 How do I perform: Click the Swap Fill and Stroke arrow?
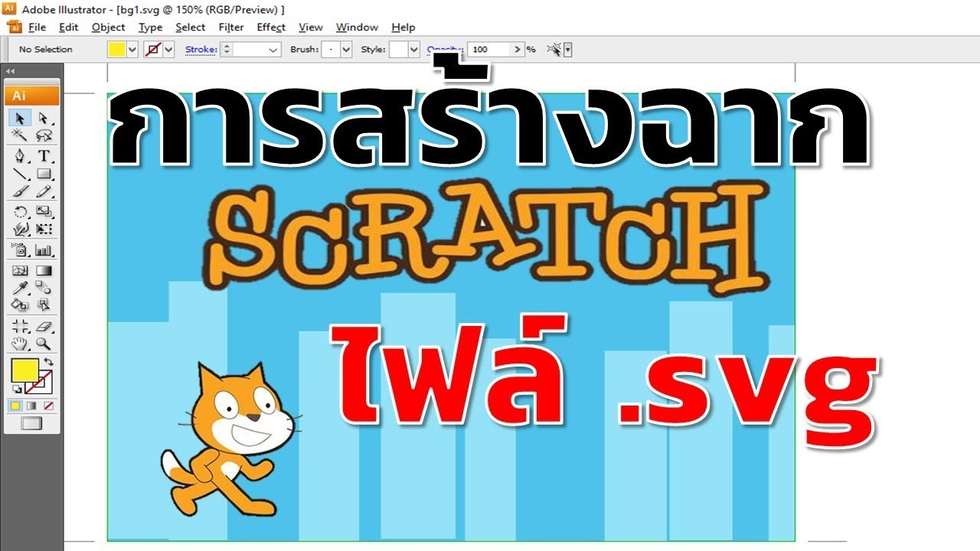(x=49, y=362)
